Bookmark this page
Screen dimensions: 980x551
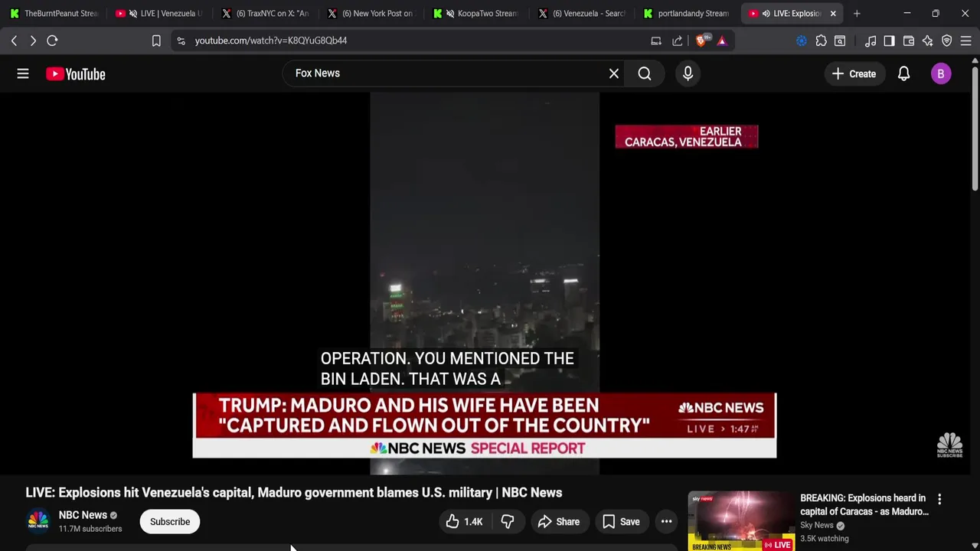pos(156,41)
